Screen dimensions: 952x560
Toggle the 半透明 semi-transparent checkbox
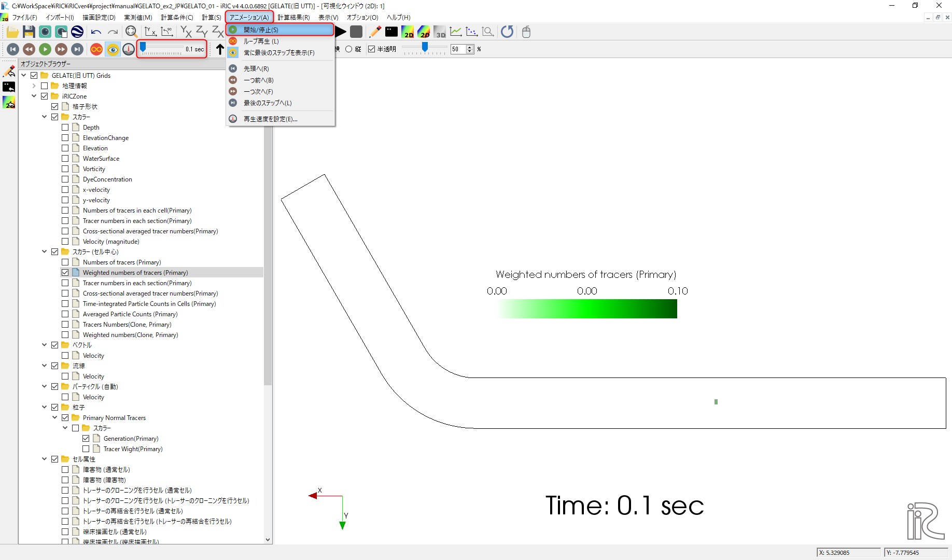tap(371, 49)
